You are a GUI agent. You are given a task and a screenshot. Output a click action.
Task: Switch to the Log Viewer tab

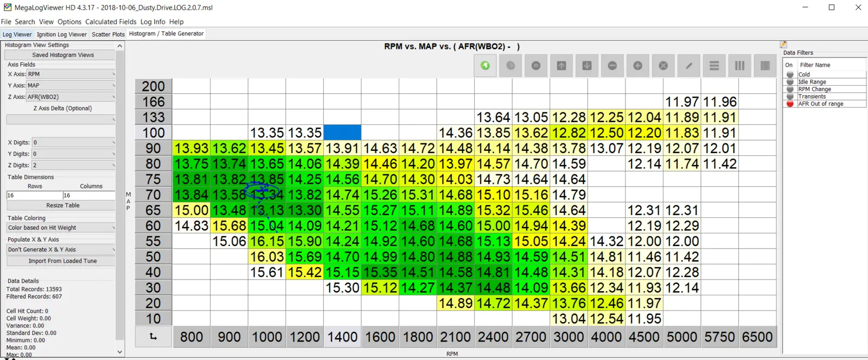tap(17, 34)
